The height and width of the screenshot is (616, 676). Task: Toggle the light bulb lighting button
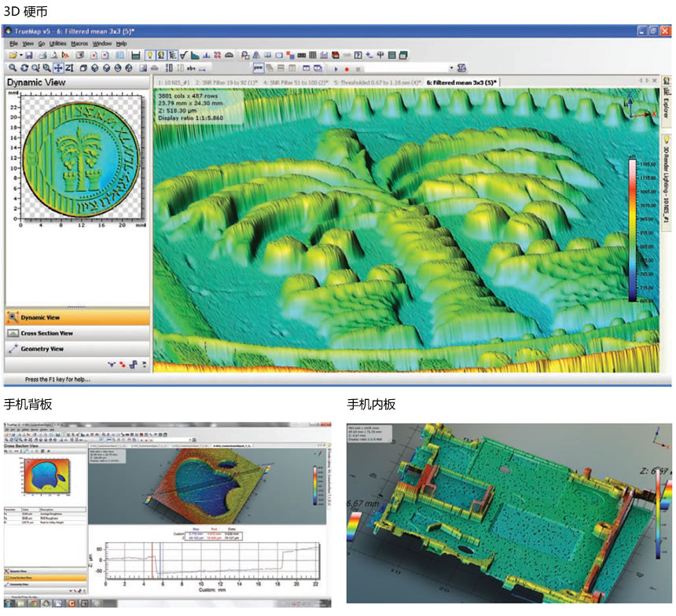[149, 56]
